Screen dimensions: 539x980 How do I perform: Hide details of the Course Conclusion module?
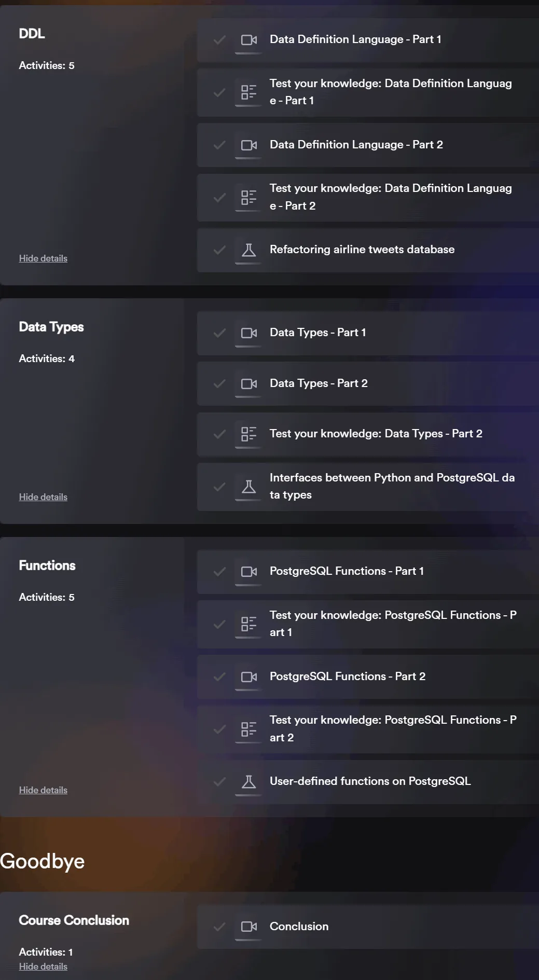(43, 967)
